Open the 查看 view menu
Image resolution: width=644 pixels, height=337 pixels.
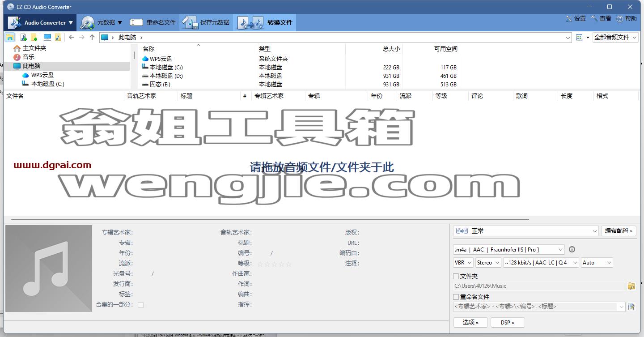pos(601,19)
